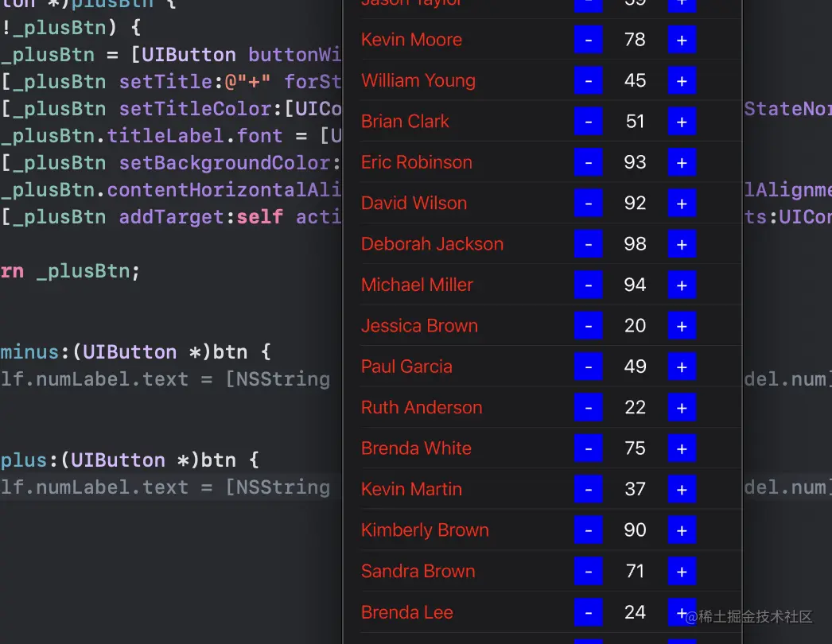The image size is (832, 644).
Task: Select the David Wilson row name
Action: point(414,204)
